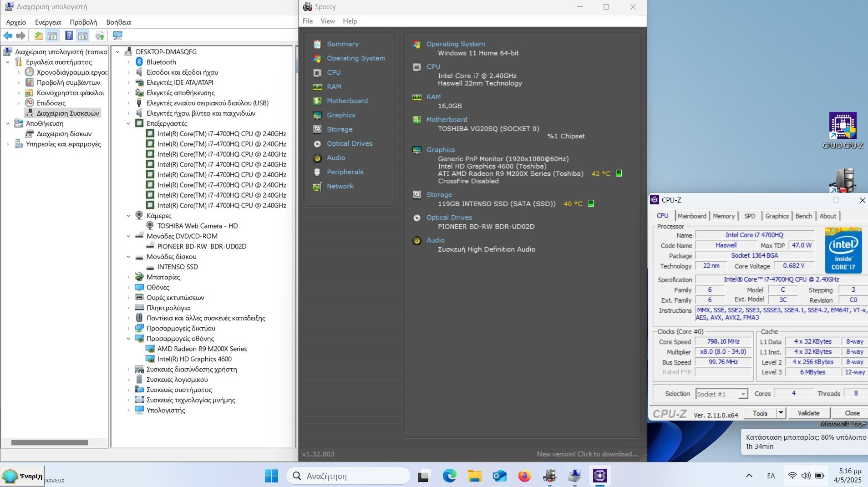The width and height of the screenshot is (868, 487).
Task: Click the clock and date in taskbar
Action: 848,476
